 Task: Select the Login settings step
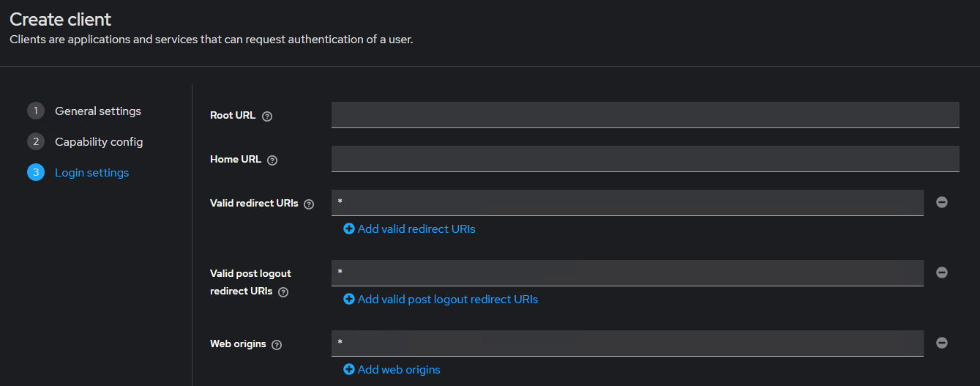(91, 173)
